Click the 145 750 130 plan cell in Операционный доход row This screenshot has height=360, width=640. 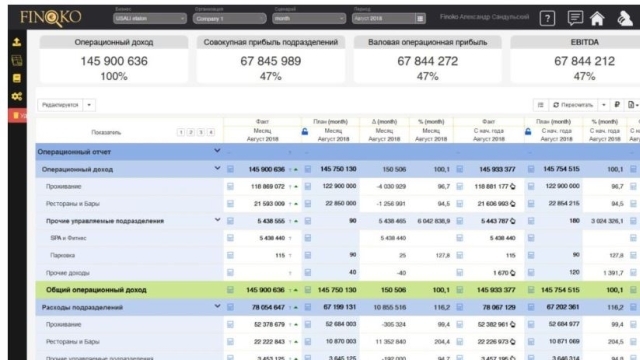click(338, 169)
